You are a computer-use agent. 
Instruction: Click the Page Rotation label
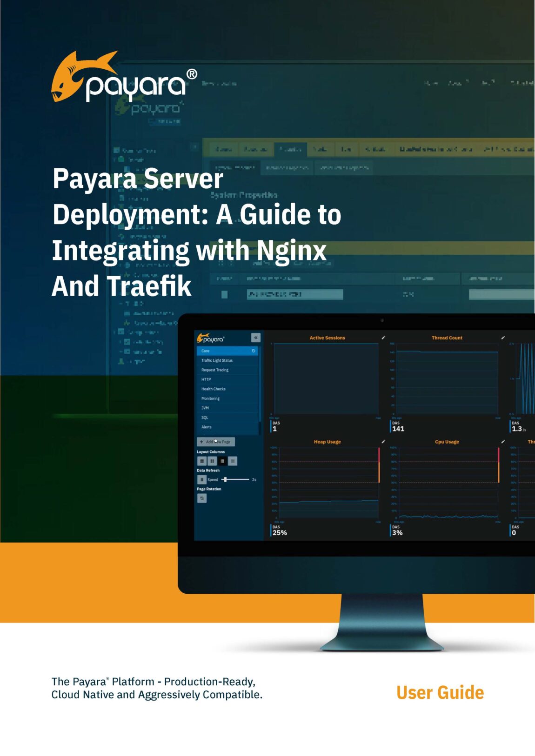[209, 489]
